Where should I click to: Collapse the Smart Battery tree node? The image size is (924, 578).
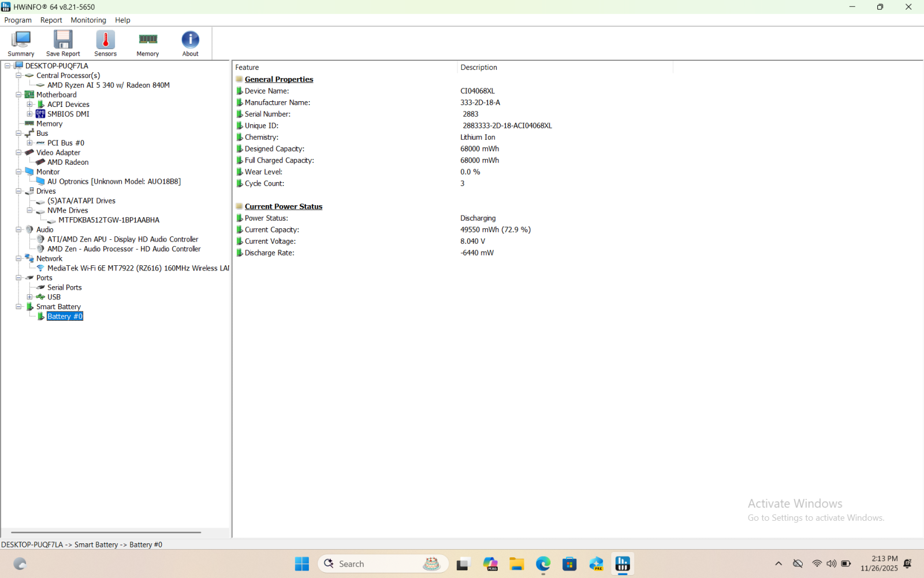tap(18, 307)
